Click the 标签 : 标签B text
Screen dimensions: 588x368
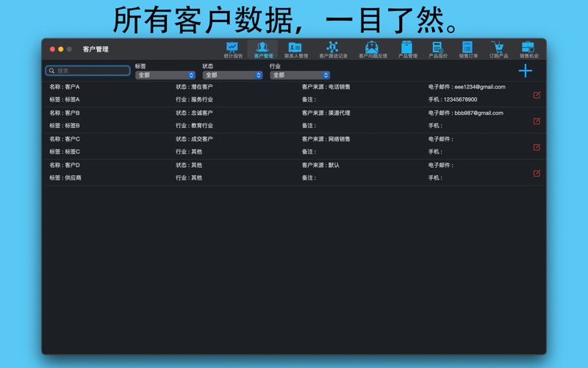click(x=65, y=125)
